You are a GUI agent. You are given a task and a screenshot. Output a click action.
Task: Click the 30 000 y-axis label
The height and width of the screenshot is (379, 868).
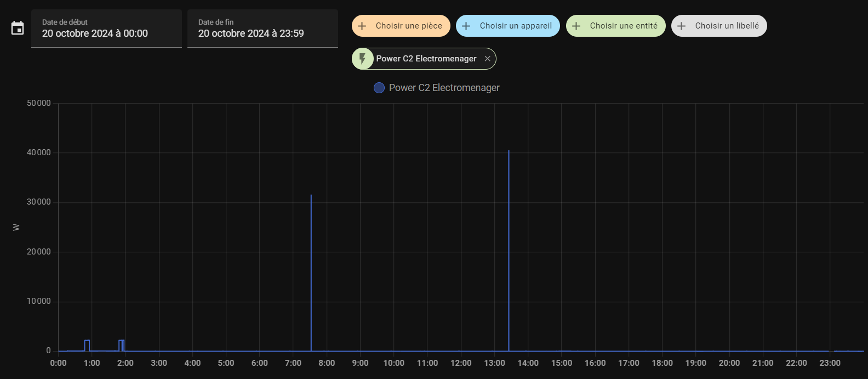coord(39,202)
